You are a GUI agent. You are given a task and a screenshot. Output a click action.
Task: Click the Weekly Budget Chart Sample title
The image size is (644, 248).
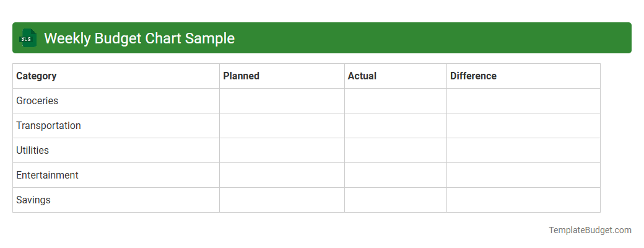[139, 38]
